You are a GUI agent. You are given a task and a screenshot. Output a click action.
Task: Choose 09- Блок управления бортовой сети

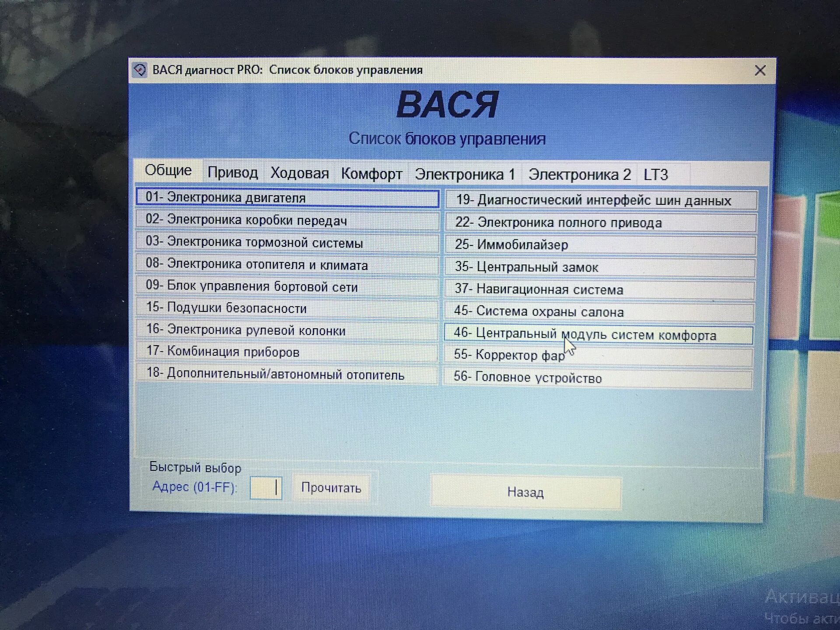point(287,287)
